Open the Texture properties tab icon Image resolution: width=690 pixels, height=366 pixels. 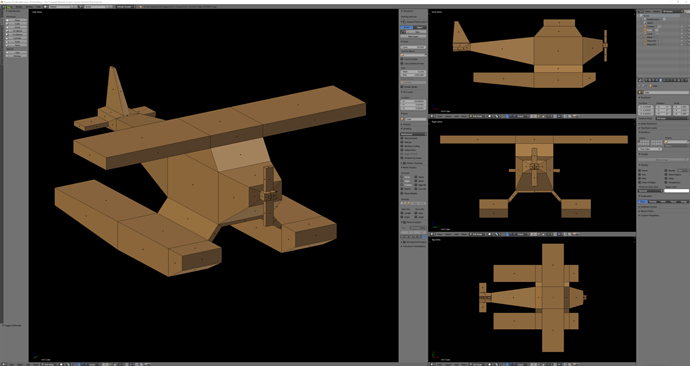pyautogui.click(x=679, y=80)
